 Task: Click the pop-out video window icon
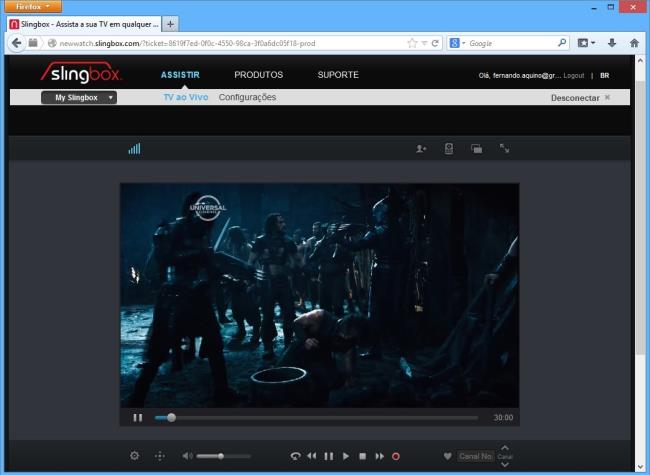coord(476,148)
